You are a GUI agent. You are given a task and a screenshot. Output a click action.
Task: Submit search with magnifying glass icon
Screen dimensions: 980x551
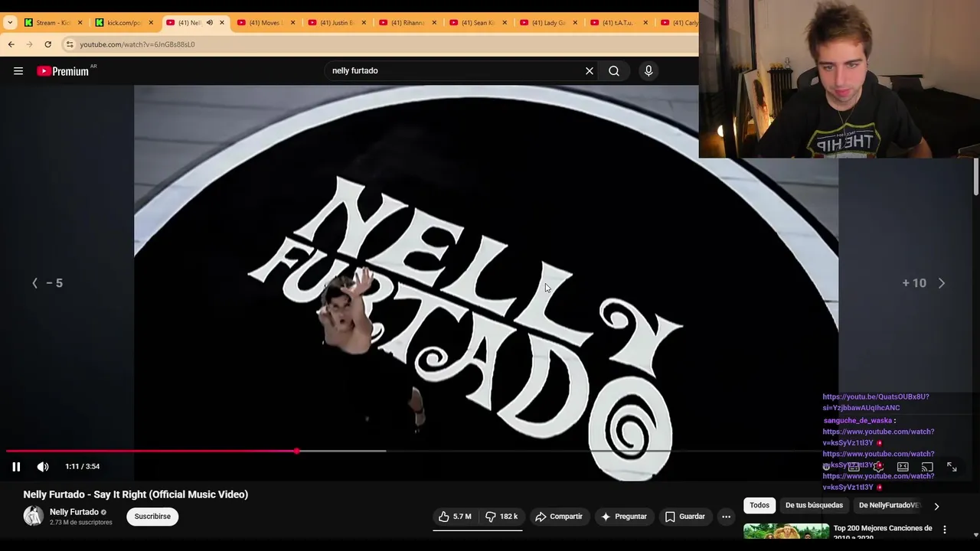[x=614, y=71]
